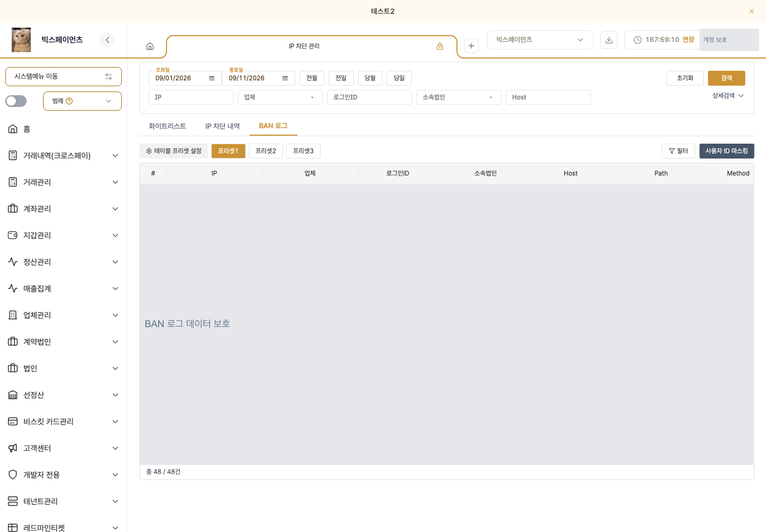
Task: Toggle the switch beside 범례 dropdown
Action: click(x=16, y=101)
